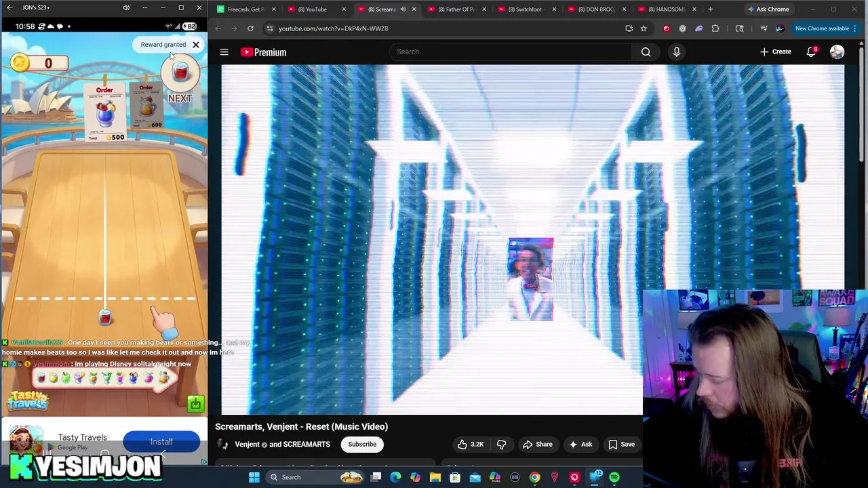Viewport: 868px width, 488px height.
Task: Go back in Chrome
Action: point(218,28)
